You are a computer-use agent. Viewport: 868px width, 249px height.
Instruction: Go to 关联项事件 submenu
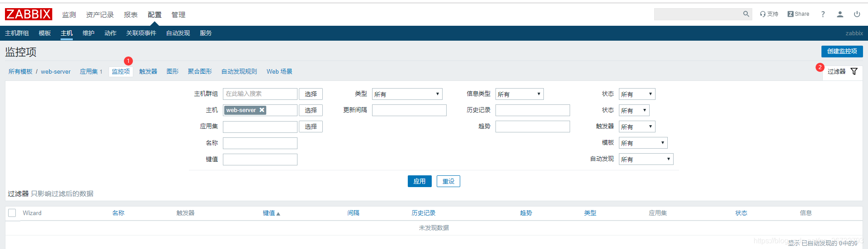click(x=141, y=33)
